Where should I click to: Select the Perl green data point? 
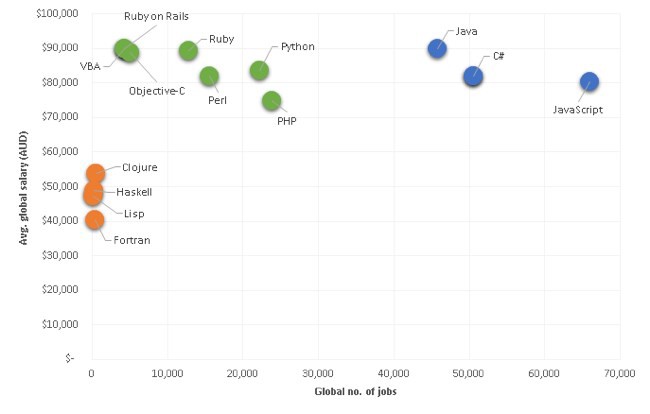[x=209, y=76]
